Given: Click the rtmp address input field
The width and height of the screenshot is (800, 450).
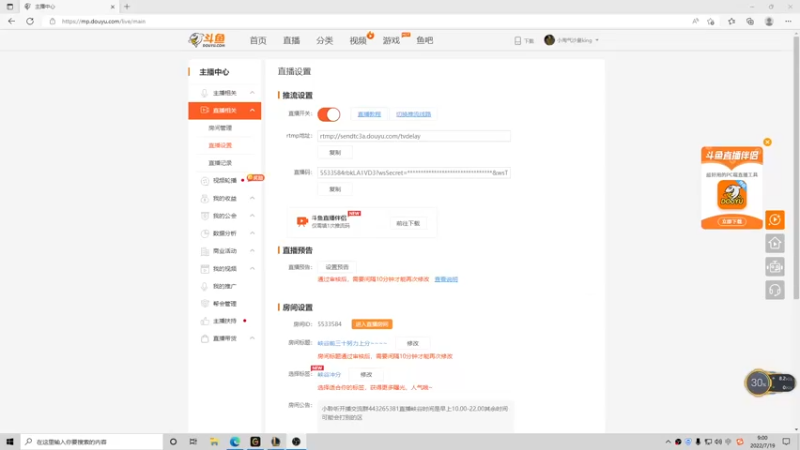Looking at the screenshot, I should [x=413, y=136].
